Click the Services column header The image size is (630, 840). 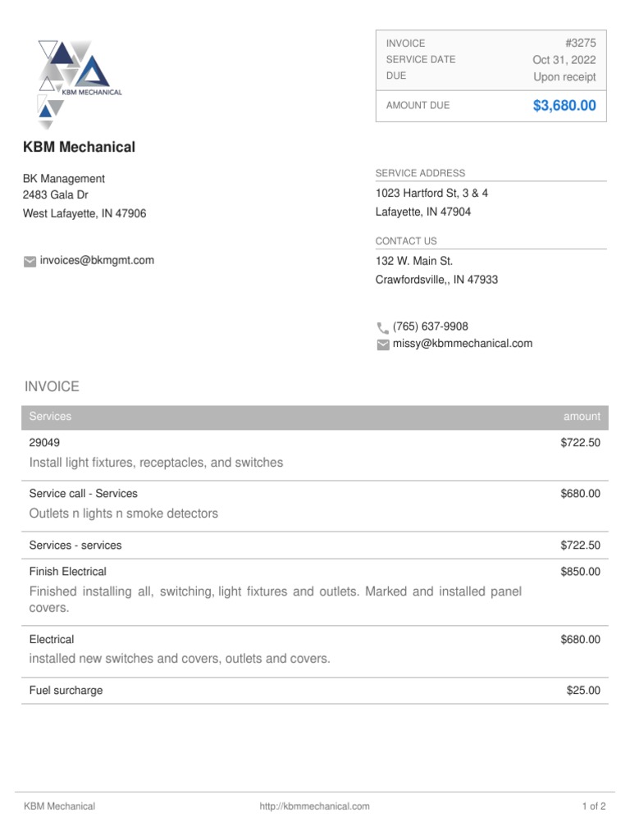click(x=50, y=417)
